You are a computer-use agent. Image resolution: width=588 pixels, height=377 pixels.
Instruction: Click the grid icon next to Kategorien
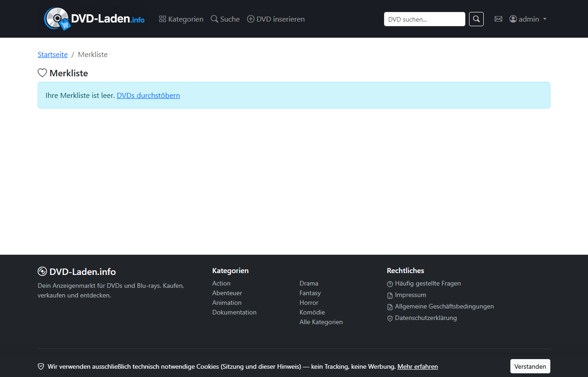[163, 19]
